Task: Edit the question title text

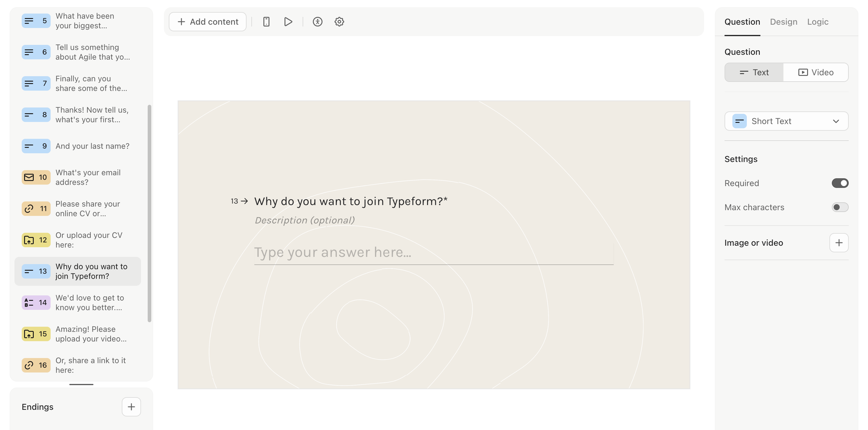Action: (x=351, y=201)
